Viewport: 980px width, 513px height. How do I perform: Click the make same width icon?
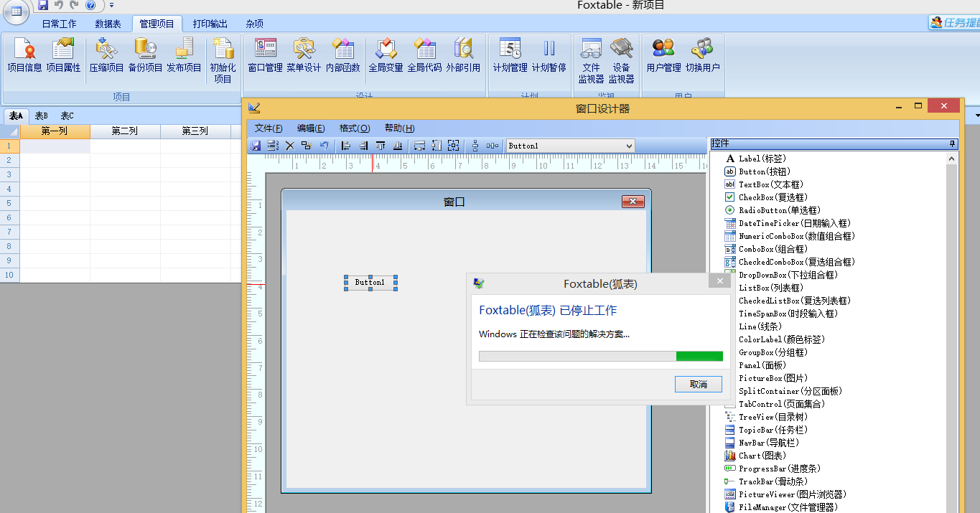pos(420,146)
